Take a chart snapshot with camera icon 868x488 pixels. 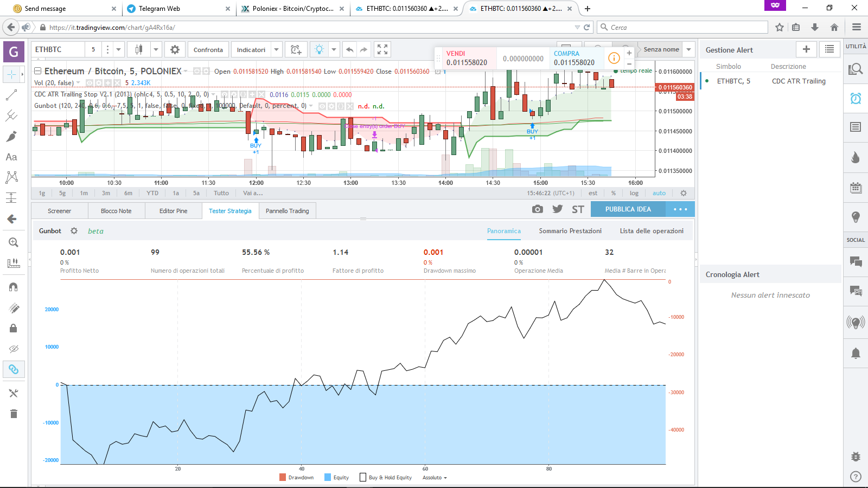click(x=537, y=209)
